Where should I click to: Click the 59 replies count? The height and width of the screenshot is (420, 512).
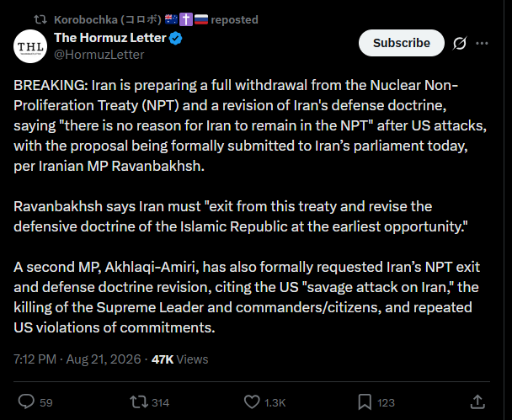46,402
